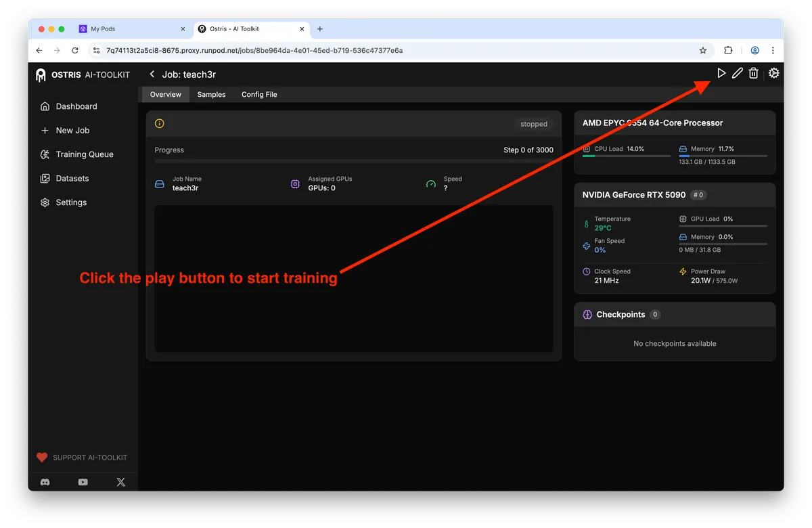Click the Job Name drive icon
Viewport: 812px width, 528px height.
click(x=160, y=184)
